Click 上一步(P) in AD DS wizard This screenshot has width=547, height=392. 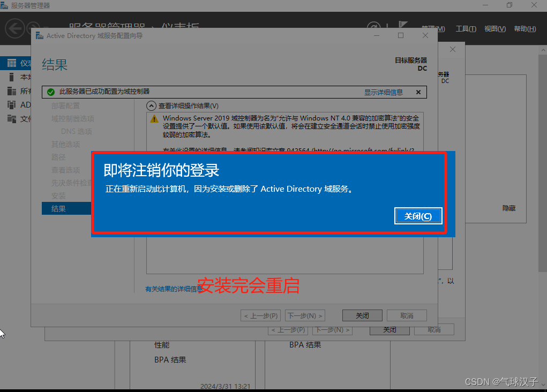tap(260, 315)
